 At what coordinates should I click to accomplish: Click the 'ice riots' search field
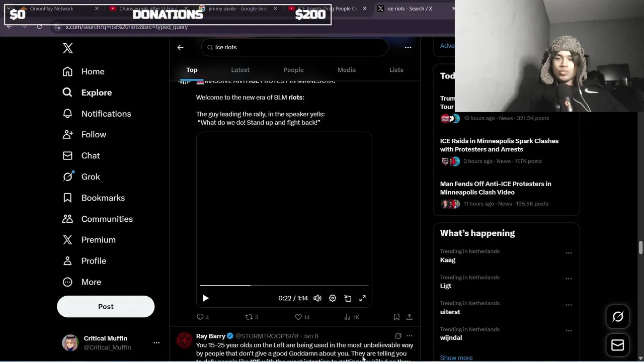(295, 47)
